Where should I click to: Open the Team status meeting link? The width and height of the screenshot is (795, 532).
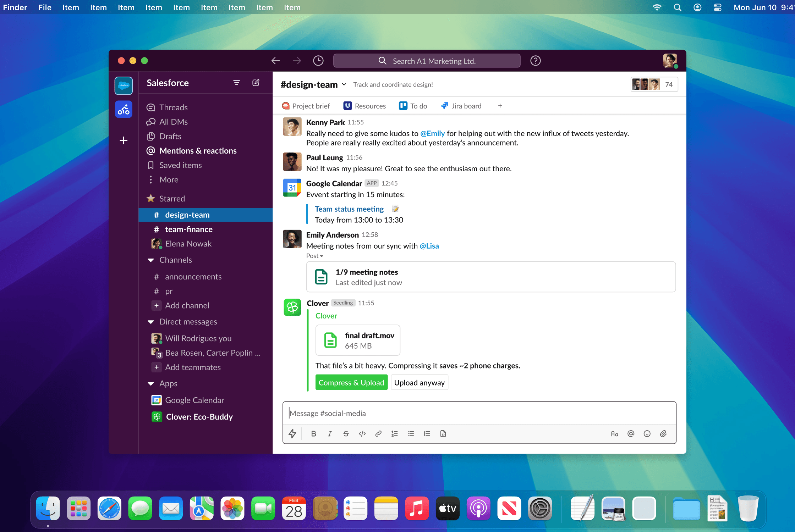click(349, 209)
